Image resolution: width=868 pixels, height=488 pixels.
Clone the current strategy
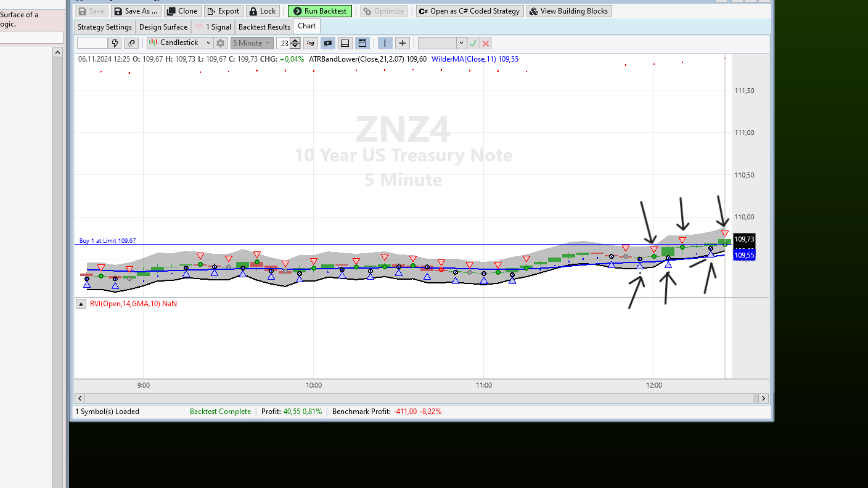click(x=182, y=11)
